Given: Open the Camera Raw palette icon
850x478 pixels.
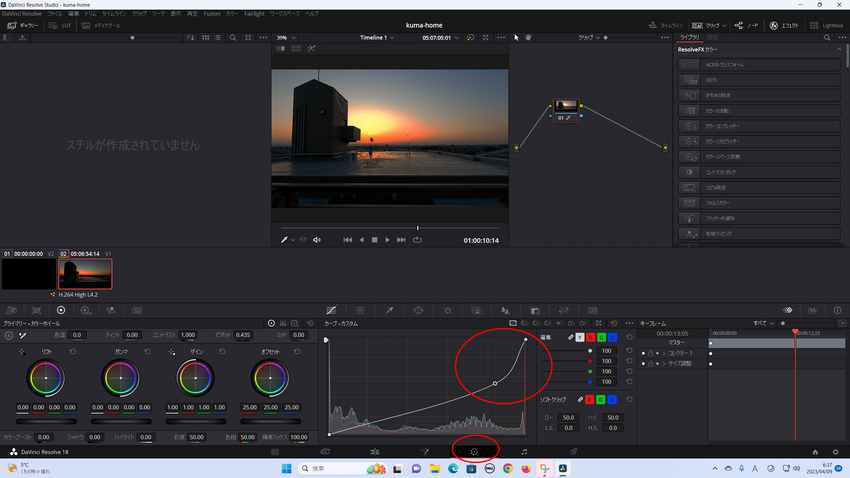Looking at the screenshot, I should 11,311.
